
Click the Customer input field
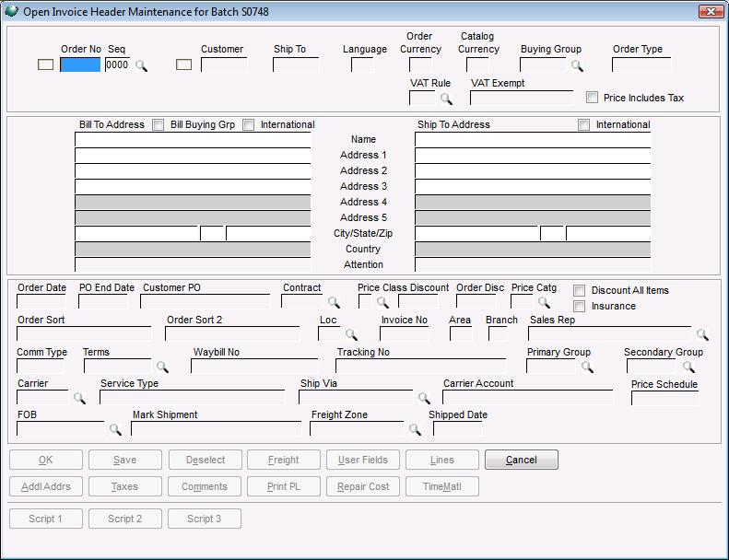(224, 64)
